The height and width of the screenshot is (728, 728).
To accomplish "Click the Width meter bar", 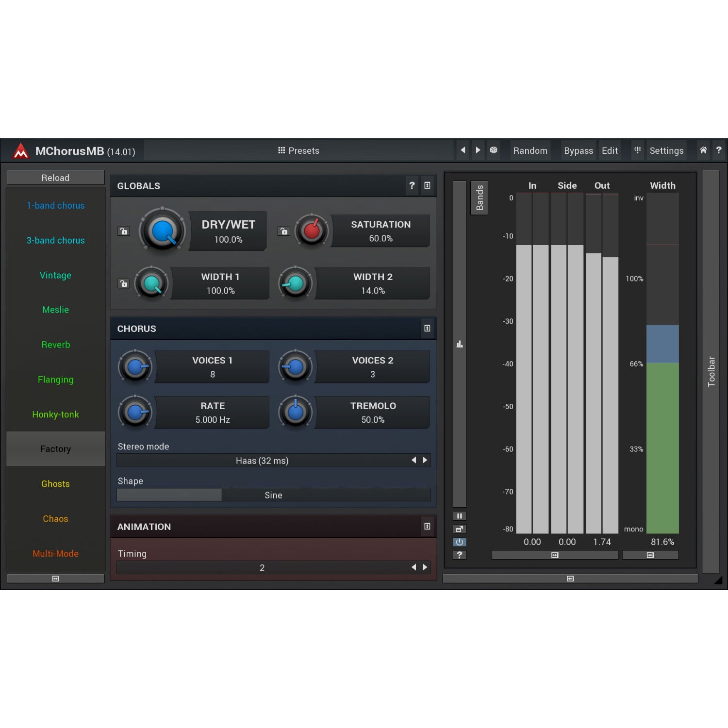I will point(662,363).
